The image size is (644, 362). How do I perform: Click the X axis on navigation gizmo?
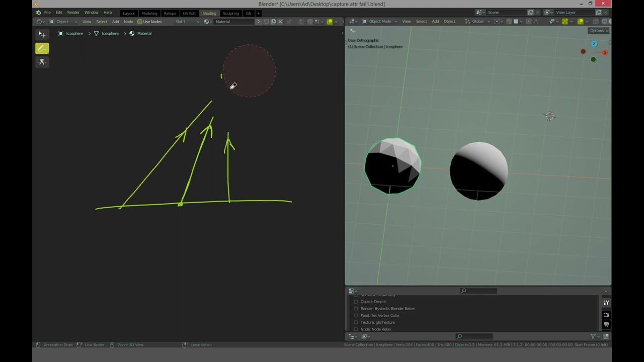pos(605,52)
